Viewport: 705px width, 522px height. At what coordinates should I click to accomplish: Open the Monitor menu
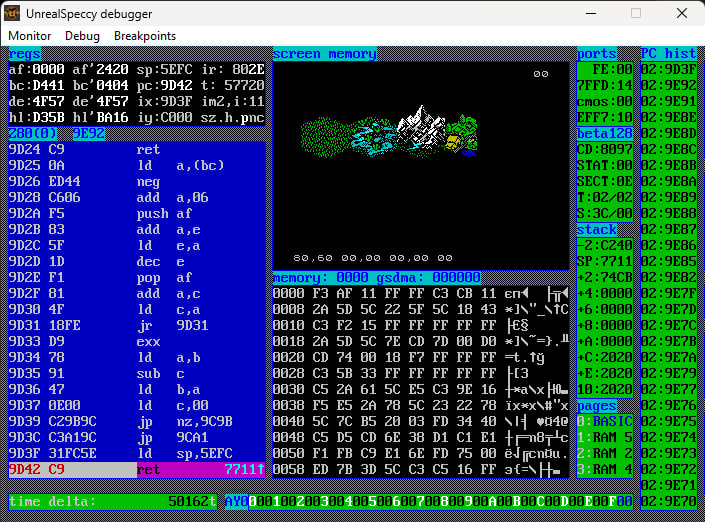30,36
